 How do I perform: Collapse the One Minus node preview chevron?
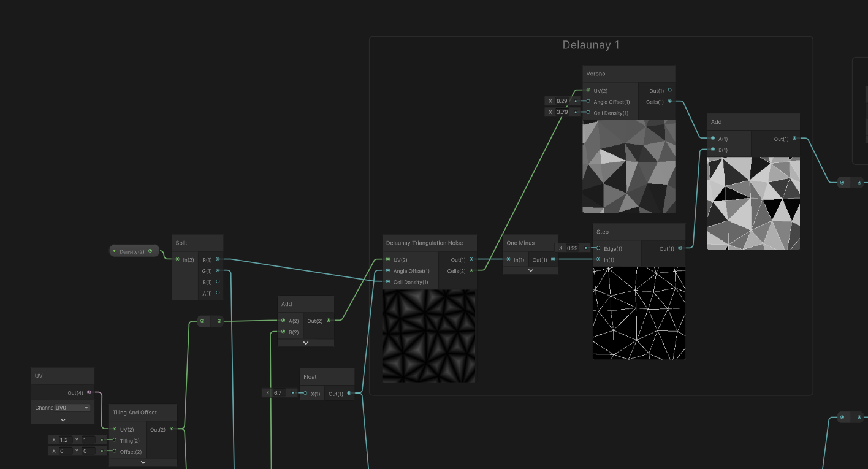530,270
